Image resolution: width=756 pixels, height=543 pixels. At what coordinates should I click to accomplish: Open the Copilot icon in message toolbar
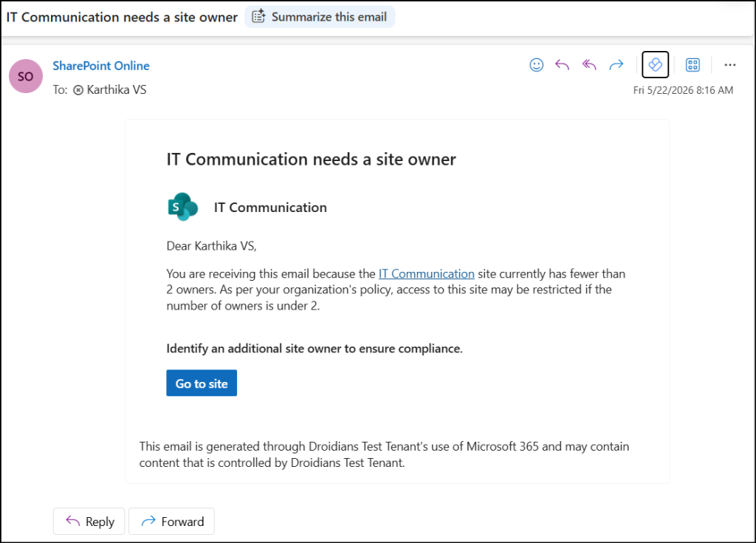[x=656, y=64]
